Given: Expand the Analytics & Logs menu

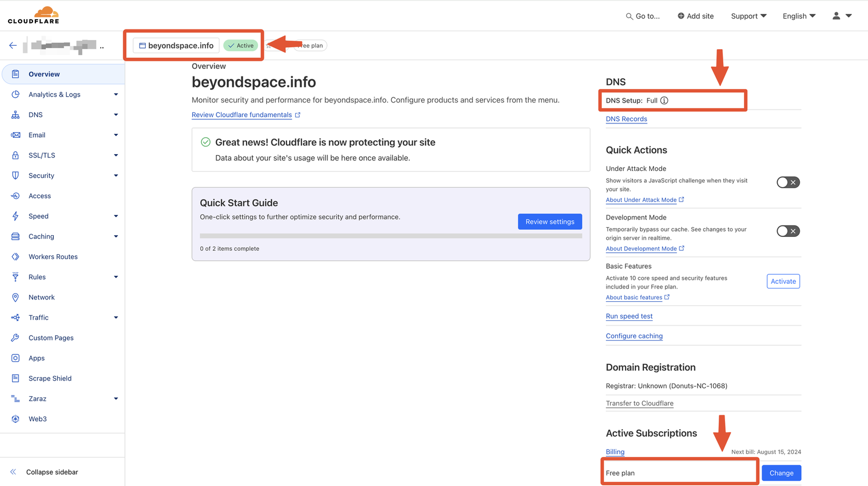Looking at the screenshot, I should [115, 94].
